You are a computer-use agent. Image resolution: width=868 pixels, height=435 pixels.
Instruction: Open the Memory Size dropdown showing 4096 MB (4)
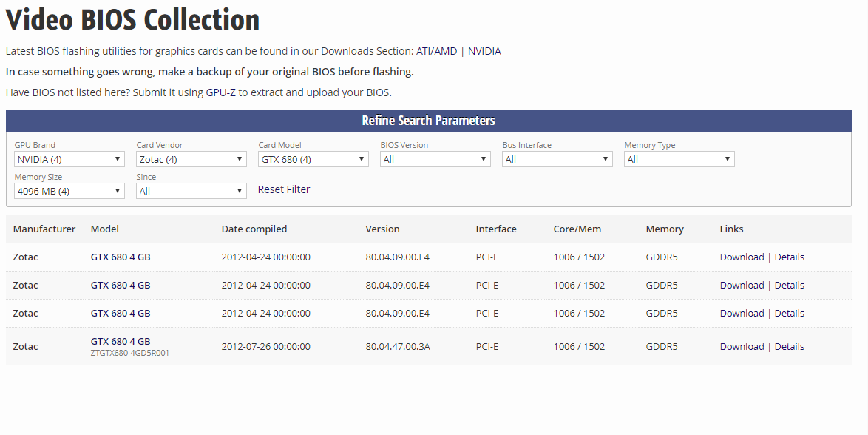(69, 191)
